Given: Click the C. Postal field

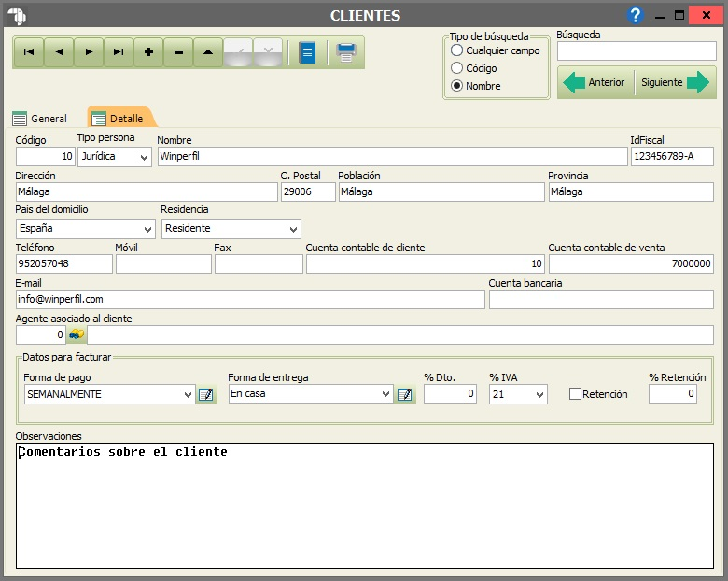Looking at the screenshot, I should [308, 191].
